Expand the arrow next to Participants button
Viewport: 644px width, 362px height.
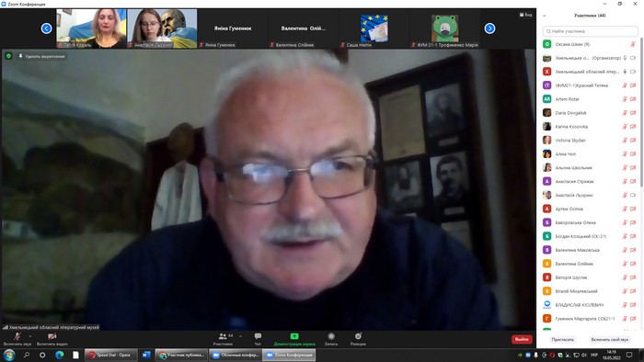240,336
